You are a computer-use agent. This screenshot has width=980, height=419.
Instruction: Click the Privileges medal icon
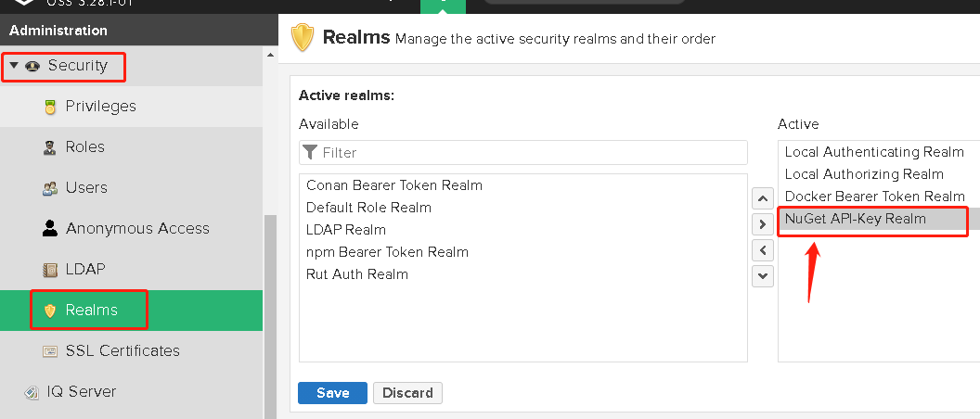pyautogui.click(x=50, y=107)
